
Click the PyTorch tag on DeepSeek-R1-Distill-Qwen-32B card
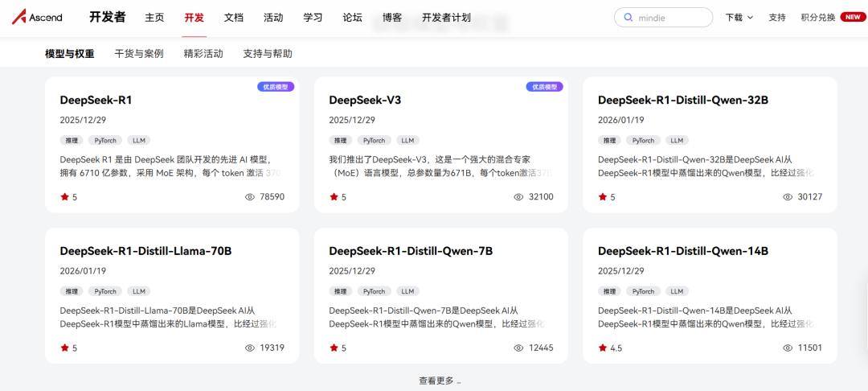tap(643, 140)
